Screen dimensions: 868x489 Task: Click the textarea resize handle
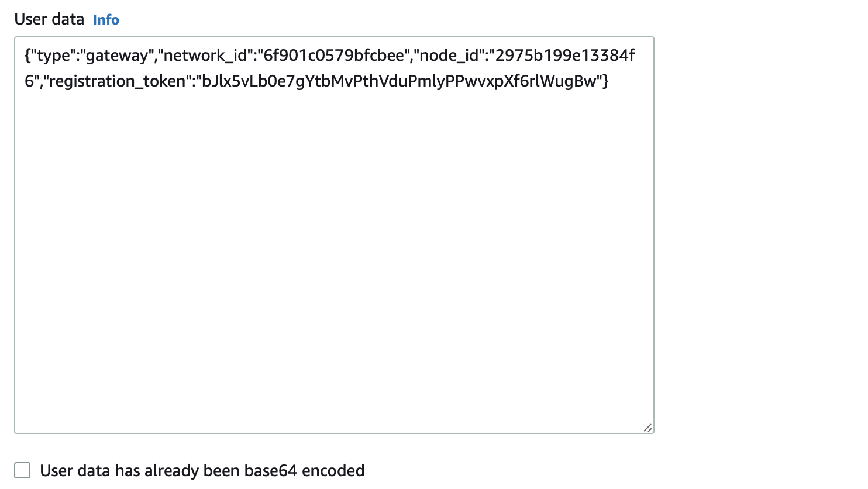pyautogui.click(x=647, y=428)
